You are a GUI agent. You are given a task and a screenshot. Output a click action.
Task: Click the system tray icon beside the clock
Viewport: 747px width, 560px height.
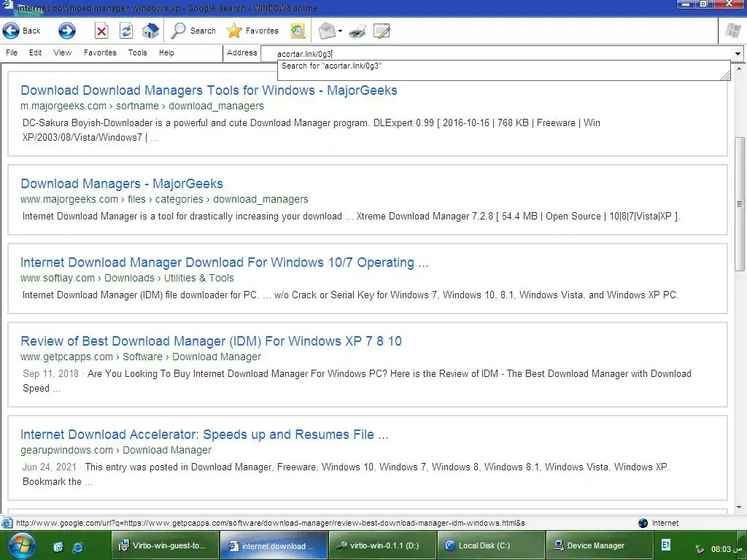point(700,548)
